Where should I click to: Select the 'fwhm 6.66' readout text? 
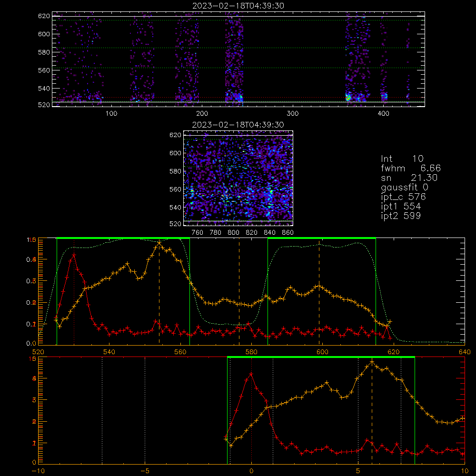click(x=411, y=168)
